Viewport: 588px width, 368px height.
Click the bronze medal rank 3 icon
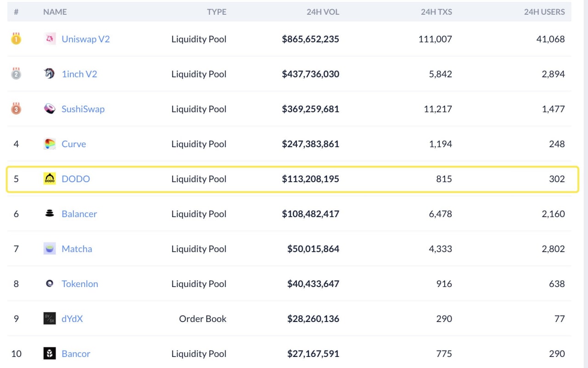[x=16, y=109]
